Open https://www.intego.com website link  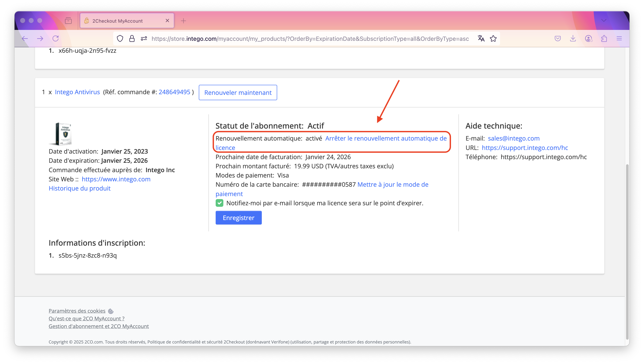pyautogui.click(x=116, y=179)
